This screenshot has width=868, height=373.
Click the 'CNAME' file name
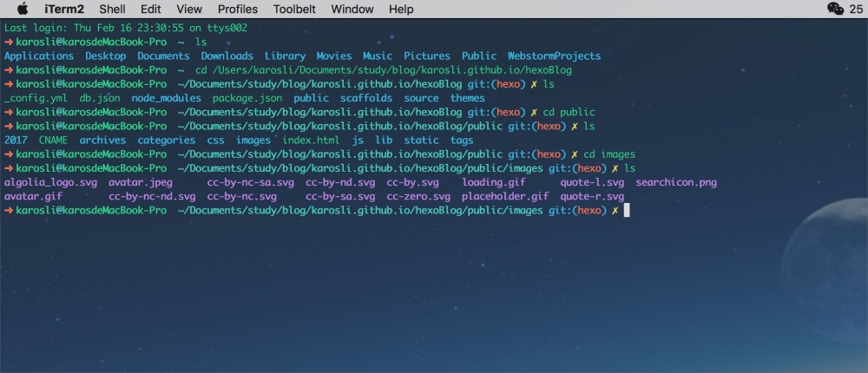[x=53, y=141]
